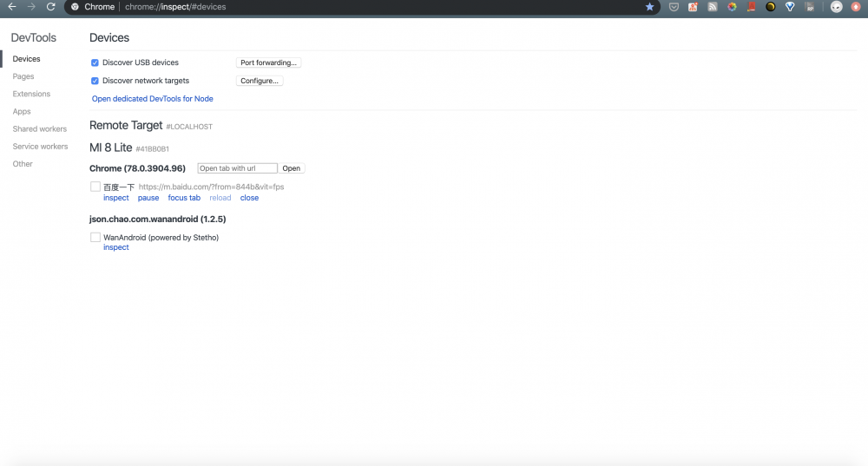Viewport: 868px width, 466px height.
Task: Click json.chao.com.wanandroid (1.2.5) heading
Action: pos(158,220)
